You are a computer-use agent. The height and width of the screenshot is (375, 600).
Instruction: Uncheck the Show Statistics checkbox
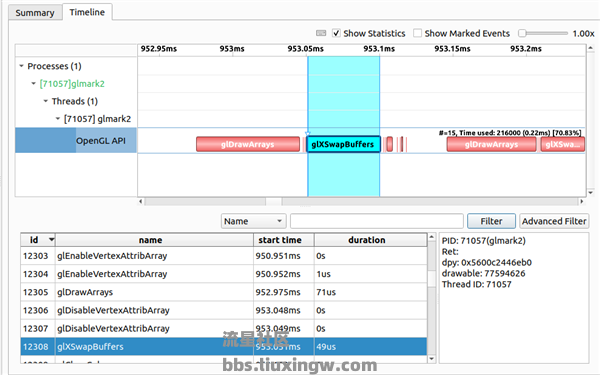336,33
